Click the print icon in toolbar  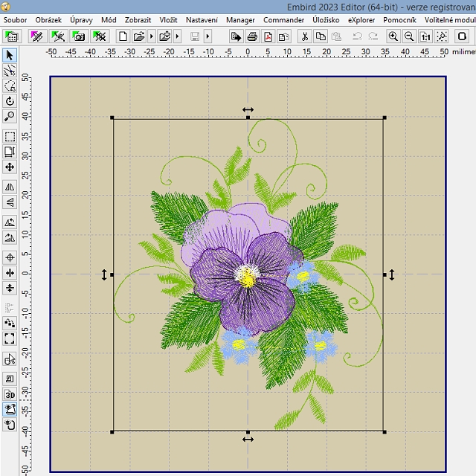click(x=252, y=36)
